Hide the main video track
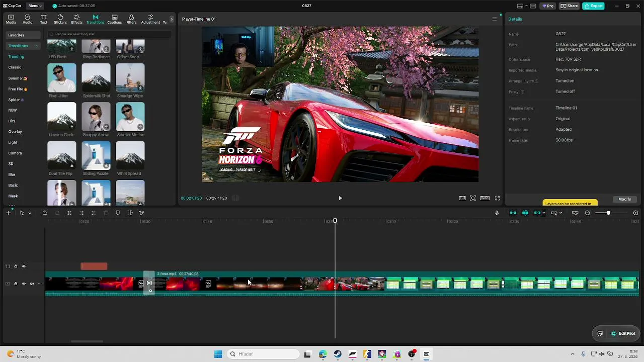 pyautogui.click(x=24, y=284)
